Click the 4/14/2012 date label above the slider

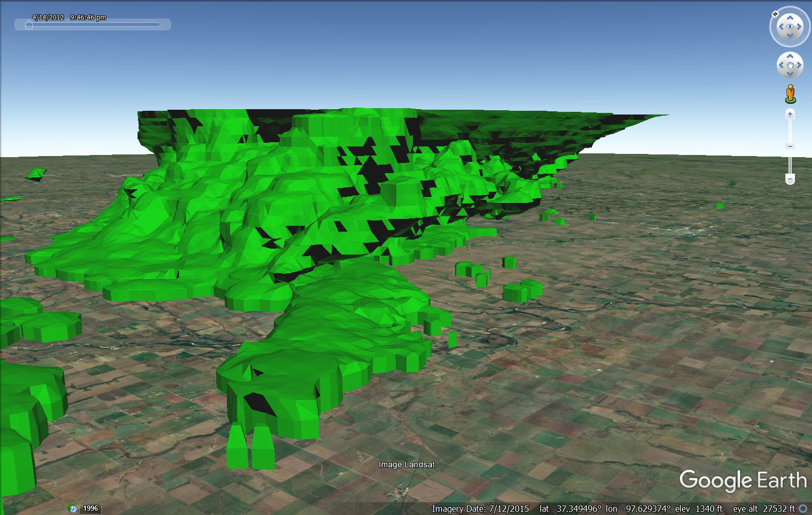(47, 17)
